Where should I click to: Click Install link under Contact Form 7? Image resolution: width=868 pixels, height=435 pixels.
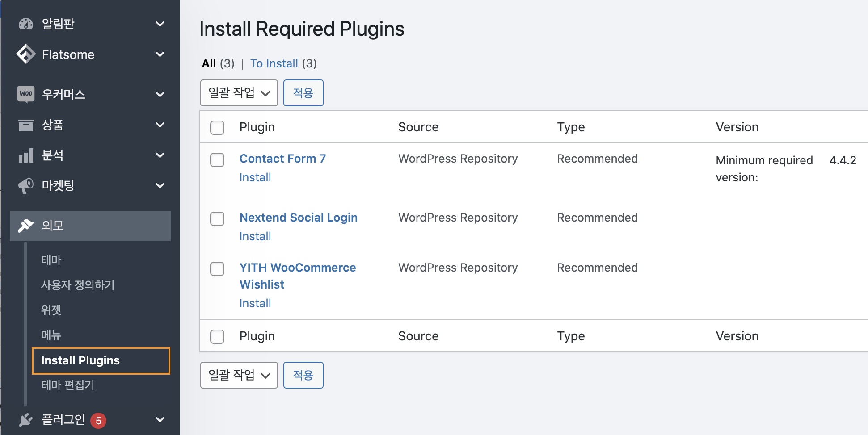(255, 177)
